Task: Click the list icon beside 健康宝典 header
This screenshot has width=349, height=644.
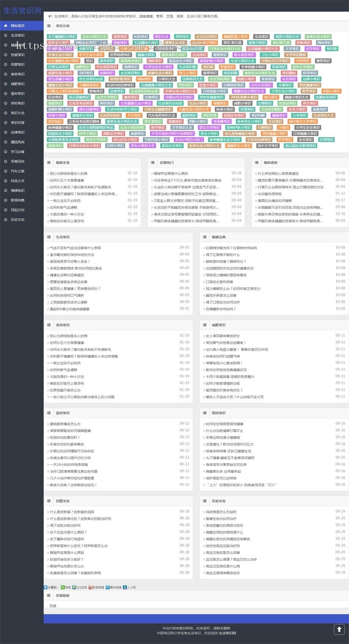Action: pyautogui.click(x=204, y=237)
